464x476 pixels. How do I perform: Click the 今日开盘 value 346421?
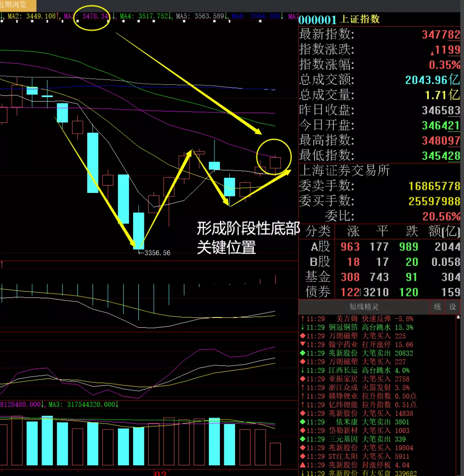[441, 125]
